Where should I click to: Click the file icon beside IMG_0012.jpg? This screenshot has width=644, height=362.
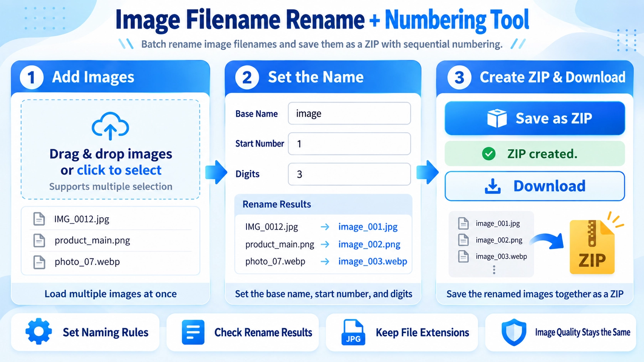click(39, 219)
